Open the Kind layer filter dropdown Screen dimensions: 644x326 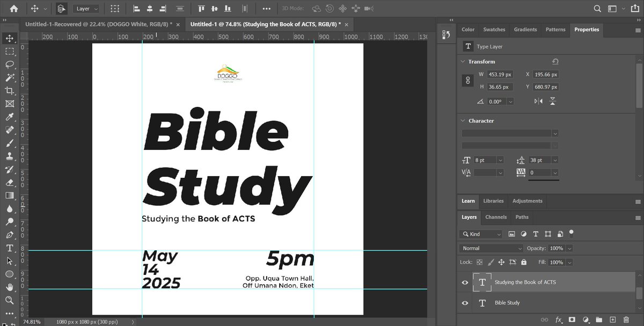pyautogui.click(x=481, y=234)
